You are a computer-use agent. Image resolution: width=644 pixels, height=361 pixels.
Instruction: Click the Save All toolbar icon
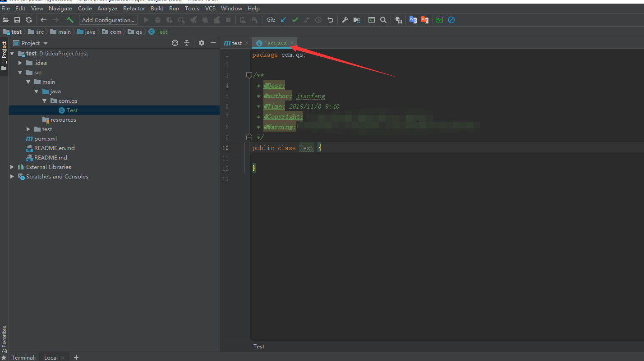click(x=17, y=20)
